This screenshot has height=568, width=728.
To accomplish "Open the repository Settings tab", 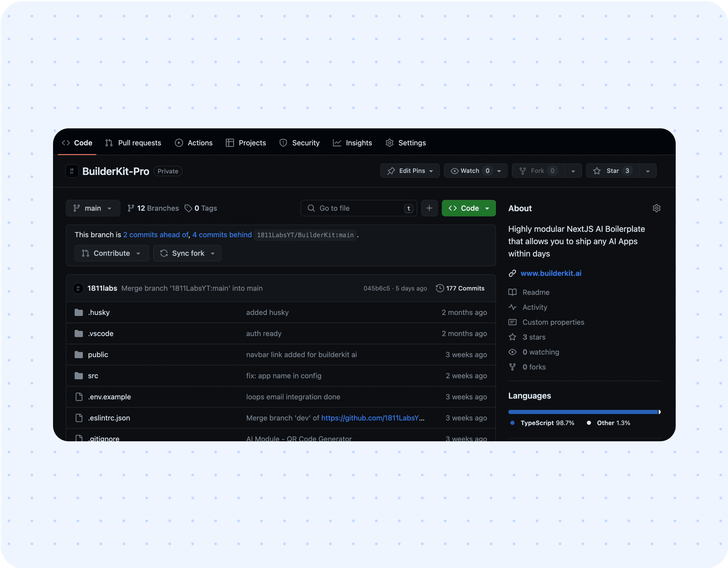I will (x=406, y=143).
